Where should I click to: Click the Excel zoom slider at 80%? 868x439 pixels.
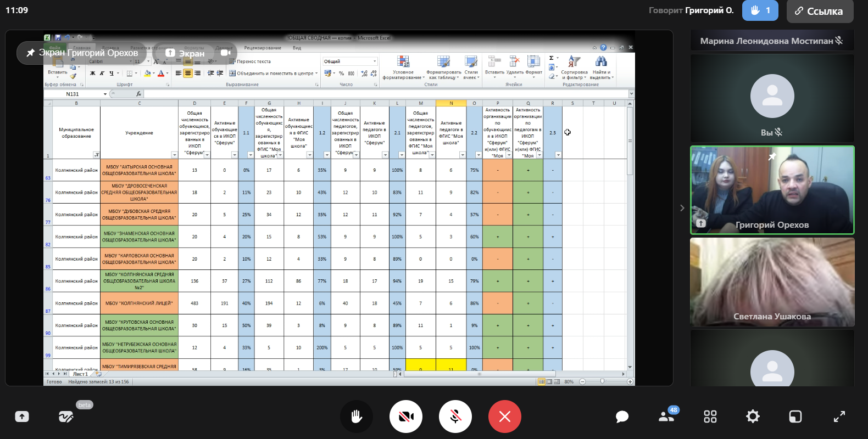603,381
